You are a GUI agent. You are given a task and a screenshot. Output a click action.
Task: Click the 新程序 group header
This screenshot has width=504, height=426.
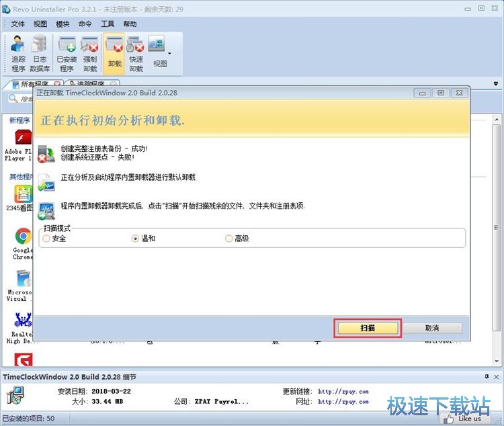pyautogui.click(x=19, y=120)
